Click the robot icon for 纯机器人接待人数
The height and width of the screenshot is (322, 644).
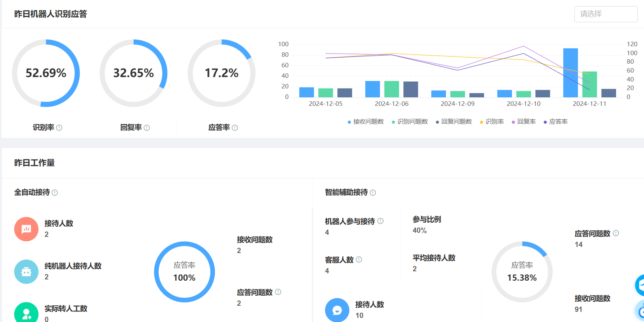pos(26,272)
